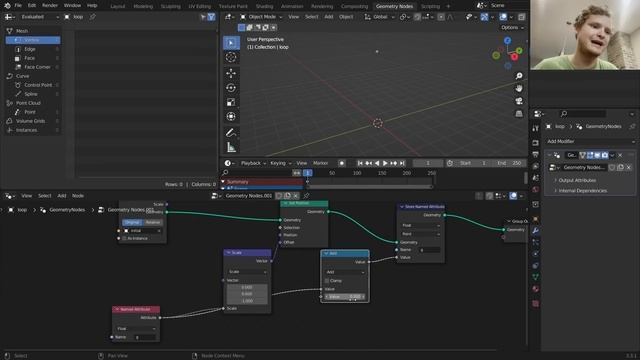Toggle the spreadsheet funnel filter icon
Viewport: 640px width, 360px height.
pos(211,17)
